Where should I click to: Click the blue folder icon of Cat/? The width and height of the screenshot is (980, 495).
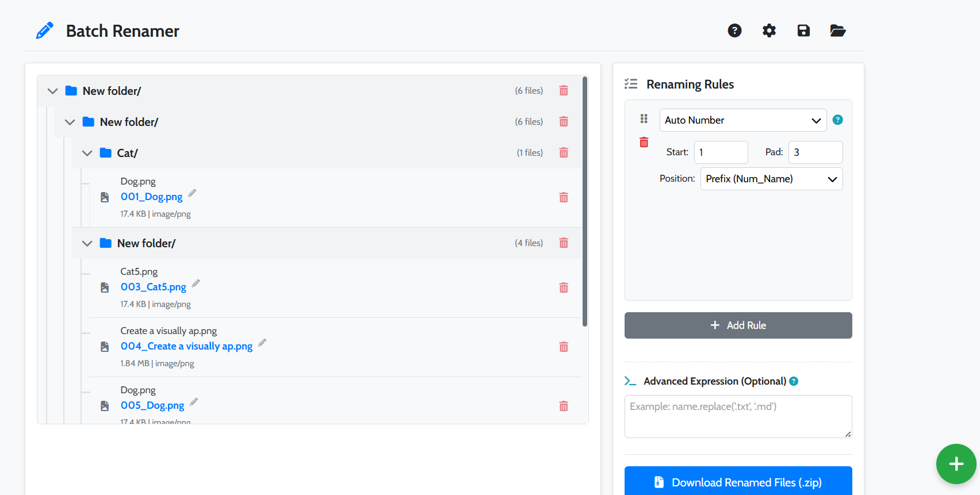106,153
